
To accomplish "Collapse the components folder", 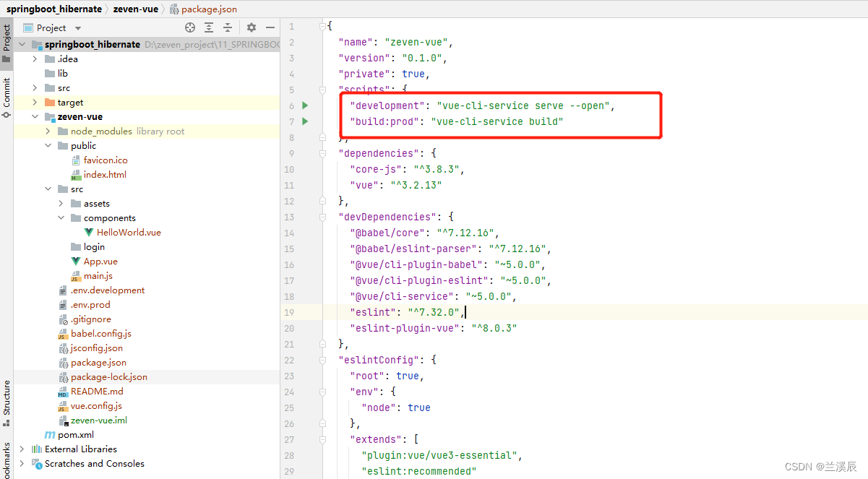I will (61, 217).
